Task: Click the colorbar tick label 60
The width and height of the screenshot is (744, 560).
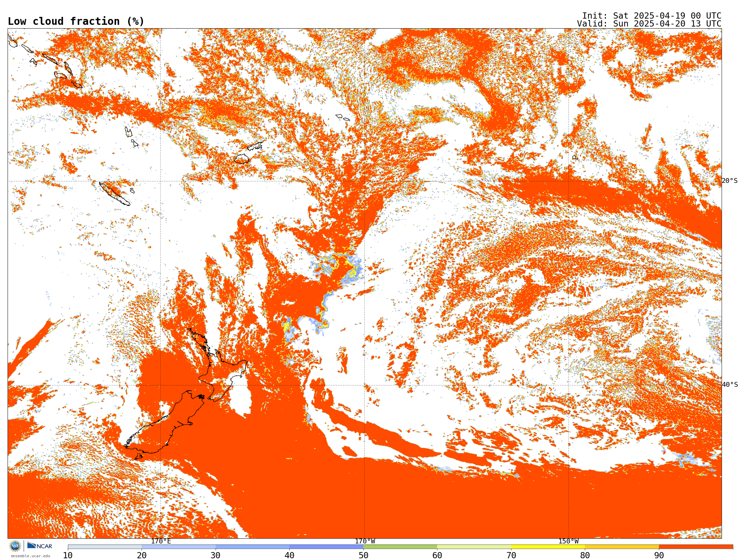Action: [437, 556]
